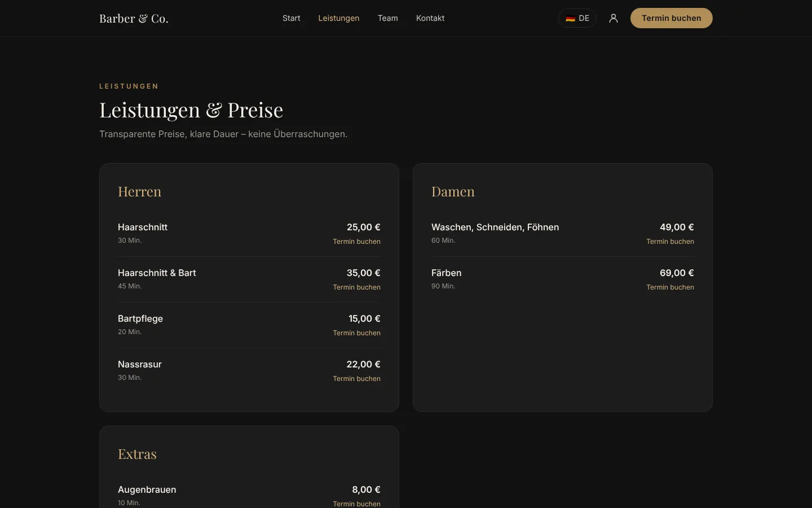Book the Färben appointment
The image size is (812, 508).
(670, 287)
